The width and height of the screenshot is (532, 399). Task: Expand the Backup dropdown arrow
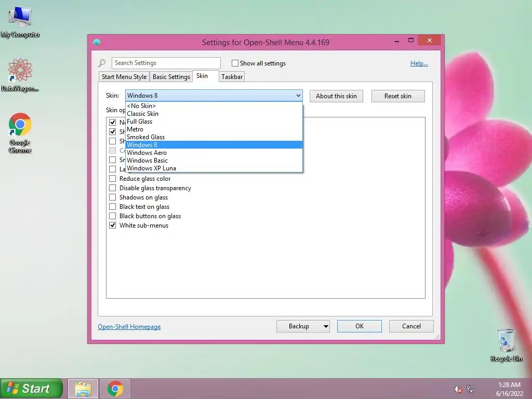326,326
